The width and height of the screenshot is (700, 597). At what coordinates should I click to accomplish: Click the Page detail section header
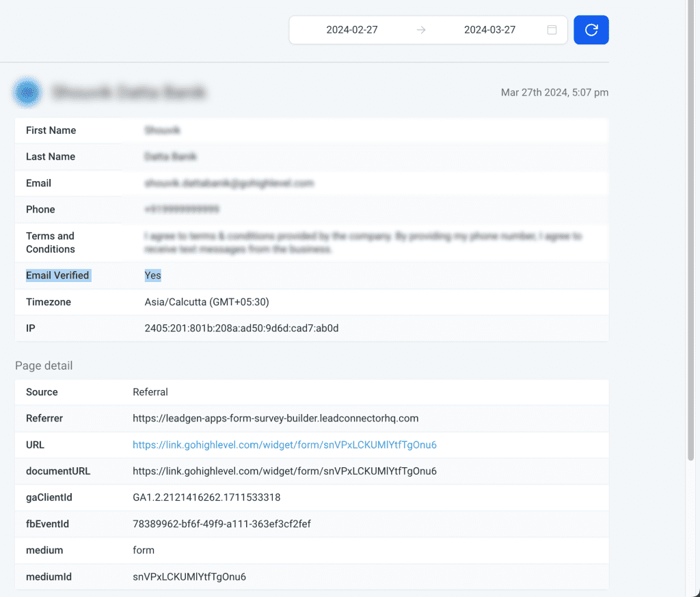(x=43, y=365)
